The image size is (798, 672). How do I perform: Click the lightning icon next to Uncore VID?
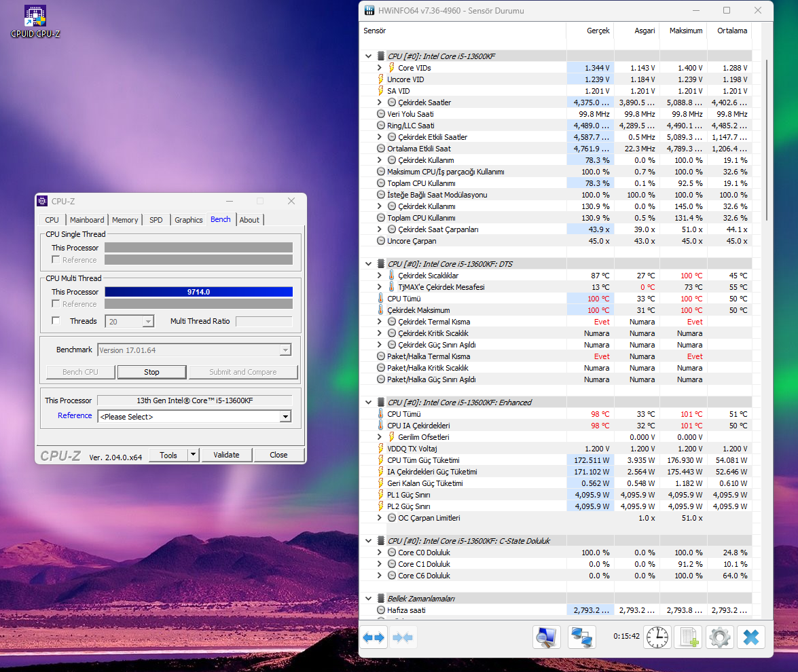pos(381,79)
